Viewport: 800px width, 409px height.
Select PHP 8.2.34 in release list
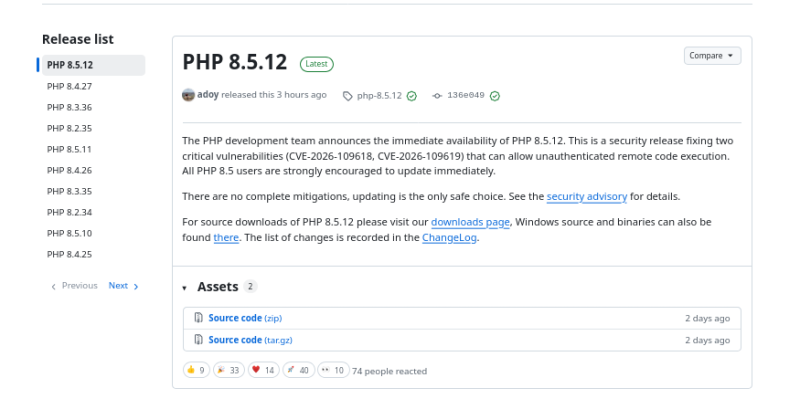click(x=69, y=212)
